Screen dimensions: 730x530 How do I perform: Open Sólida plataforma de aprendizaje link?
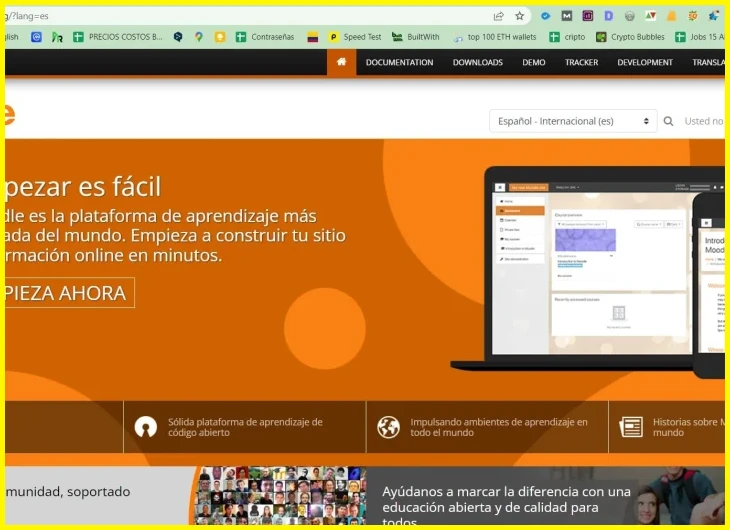coord(245,427)
